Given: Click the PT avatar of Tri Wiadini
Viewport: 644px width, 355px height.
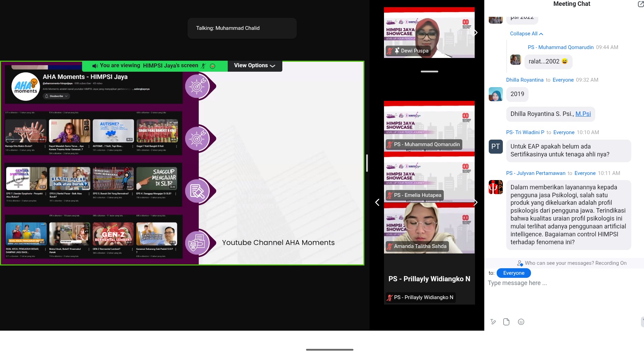Looking at the screenshot, I should coord(496,146).
